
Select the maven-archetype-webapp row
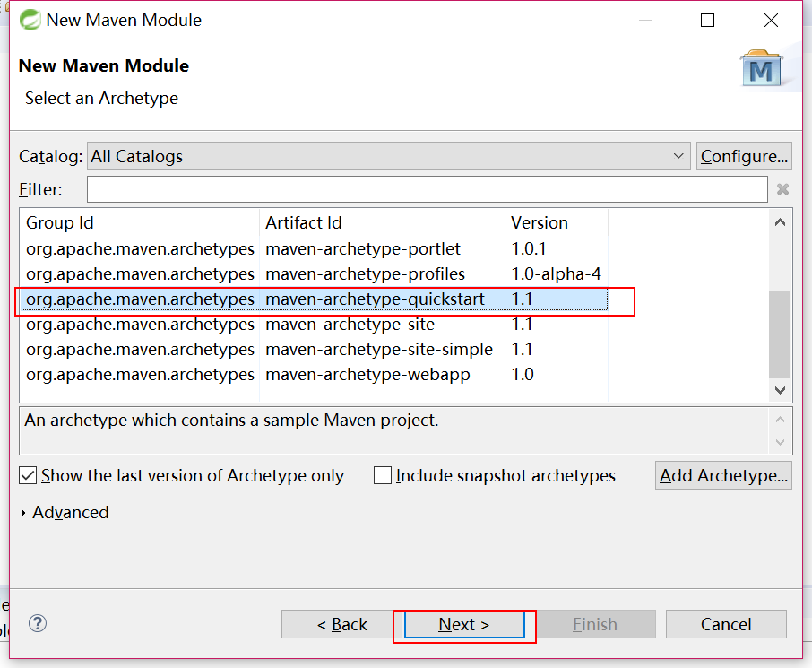coord(315,374)
